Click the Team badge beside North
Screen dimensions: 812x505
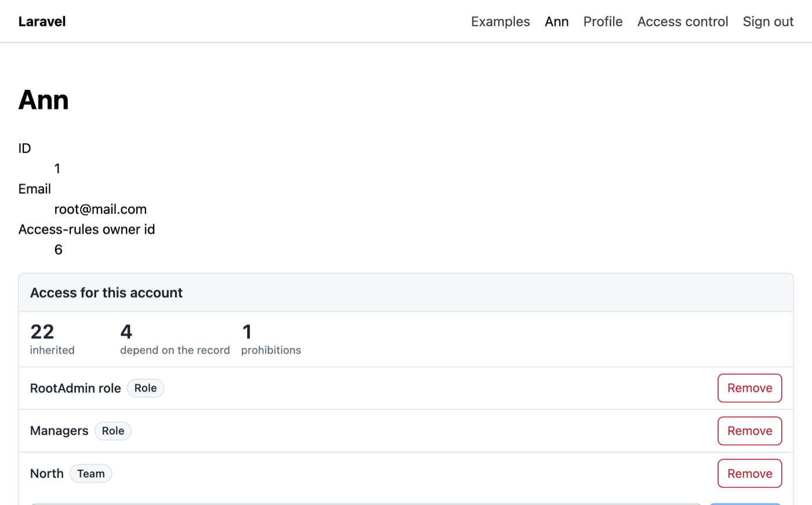pos(91,474)
